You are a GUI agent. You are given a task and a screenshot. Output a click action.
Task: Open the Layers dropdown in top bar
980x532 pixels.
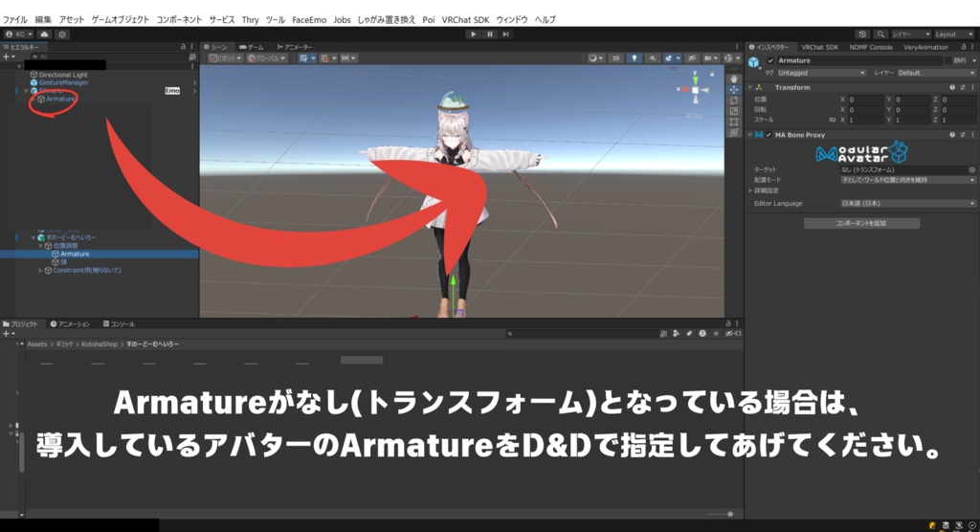tap(911, 34)
